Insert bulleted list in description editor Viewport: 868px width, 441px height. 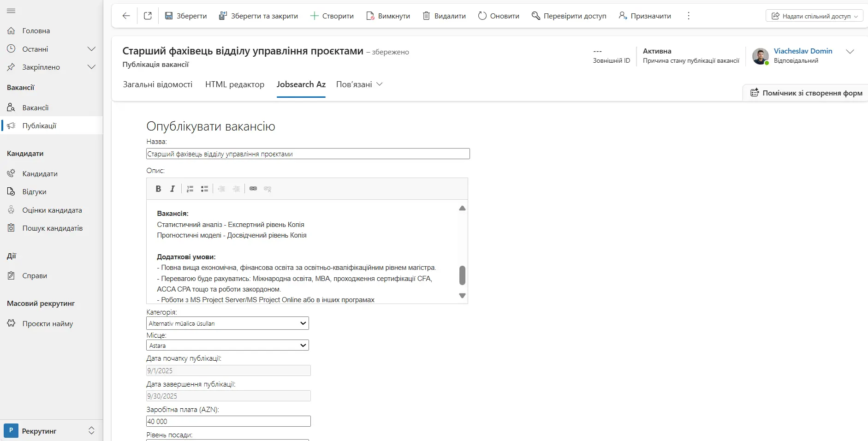[x=204, y=189]
